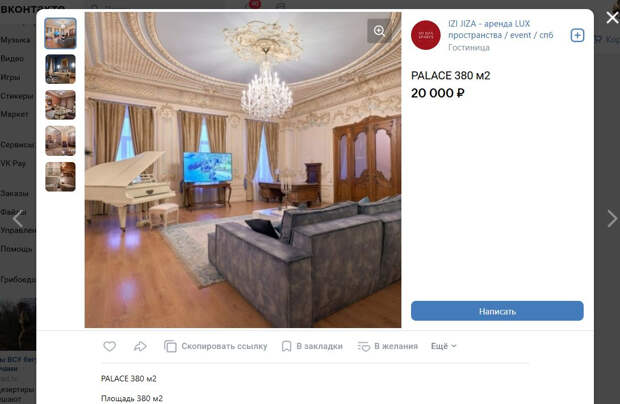Go to previous item arrow
The width and height of the screenshot is (620, 404).
point(18,219)
